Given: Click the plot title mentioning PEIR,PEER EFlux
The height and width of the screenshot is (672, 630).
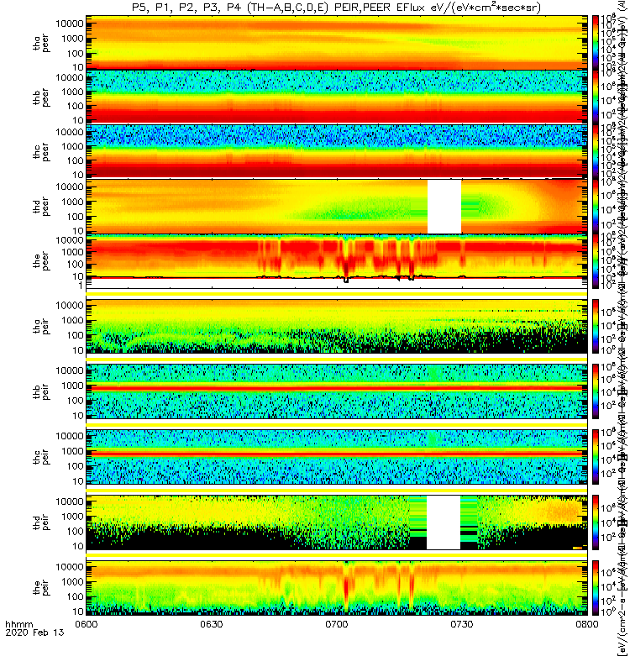Looking at the screenshot, I should pyautogui.click(x=336, y=8).
